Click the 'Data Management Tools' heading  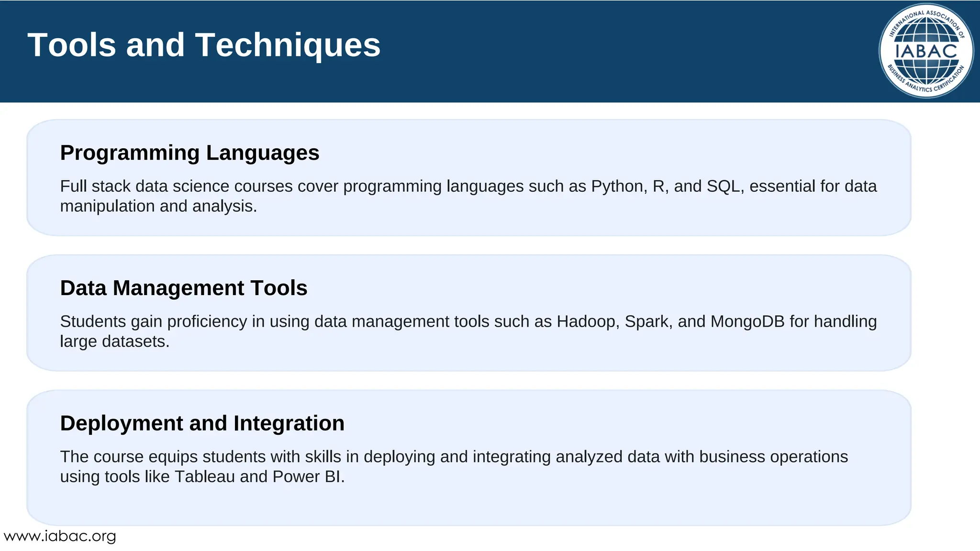pos(184,288)
